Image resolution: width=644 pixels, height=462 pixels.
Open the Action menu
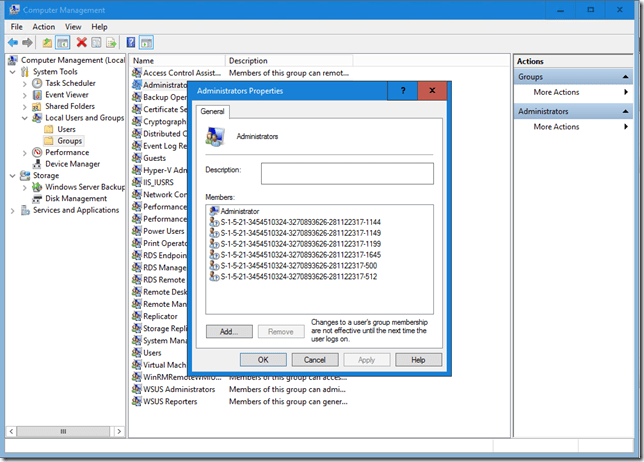[x=43, y=26]
